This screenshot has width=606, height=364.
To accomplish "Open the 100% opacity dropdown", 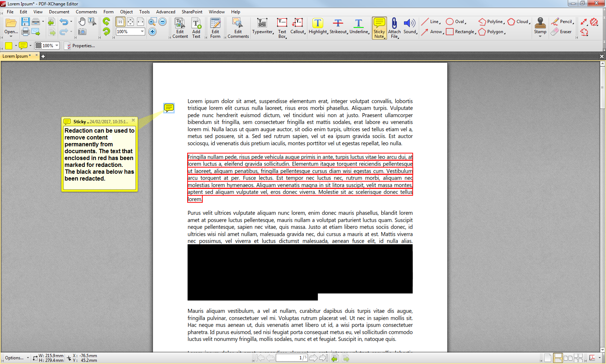I will point(57,46).
